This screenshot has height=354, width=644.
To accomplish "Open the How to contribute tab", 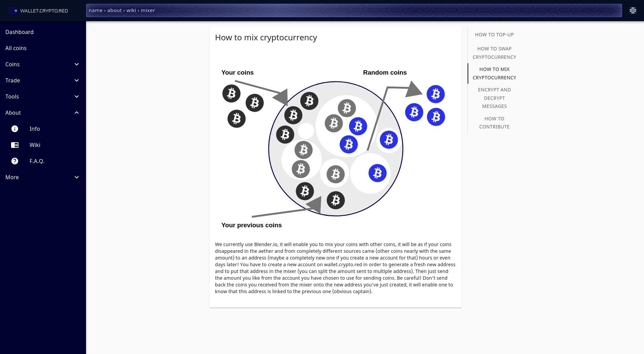I will pyautogui.click(x=494, y=123).
